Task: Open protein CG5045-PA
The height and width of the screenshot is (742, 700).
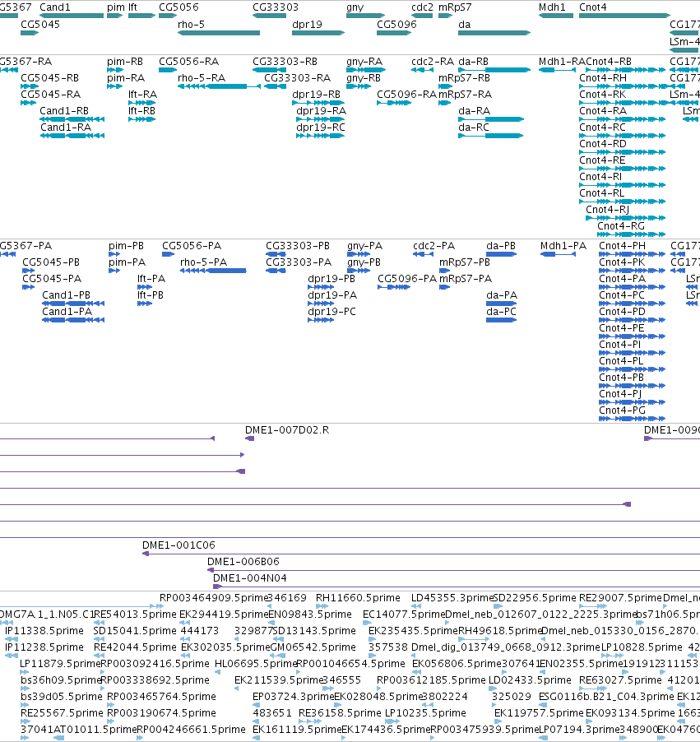Action: pyautogui.click(x=52, y=278)
